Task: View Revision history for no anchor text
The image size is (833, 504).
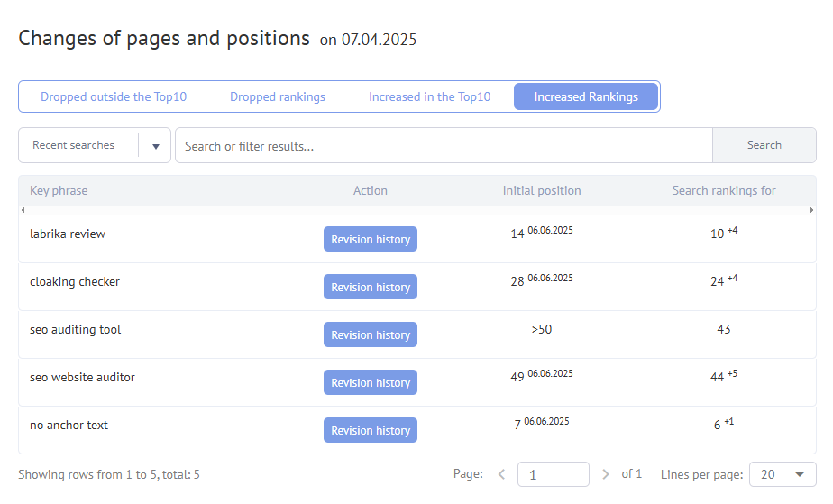Action: point(370,430)
